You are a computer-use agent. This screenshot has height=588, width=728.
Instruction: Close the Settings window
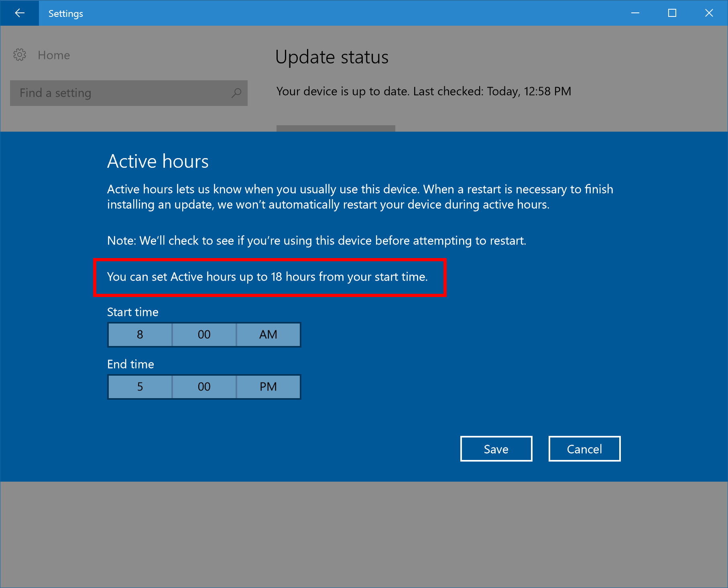coord(709,13)
